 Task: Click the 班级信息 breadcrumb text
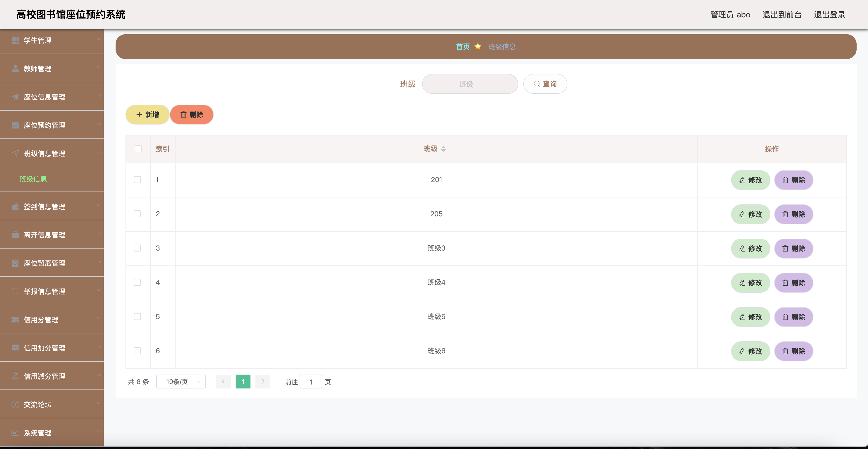click(x=502, y=47)
